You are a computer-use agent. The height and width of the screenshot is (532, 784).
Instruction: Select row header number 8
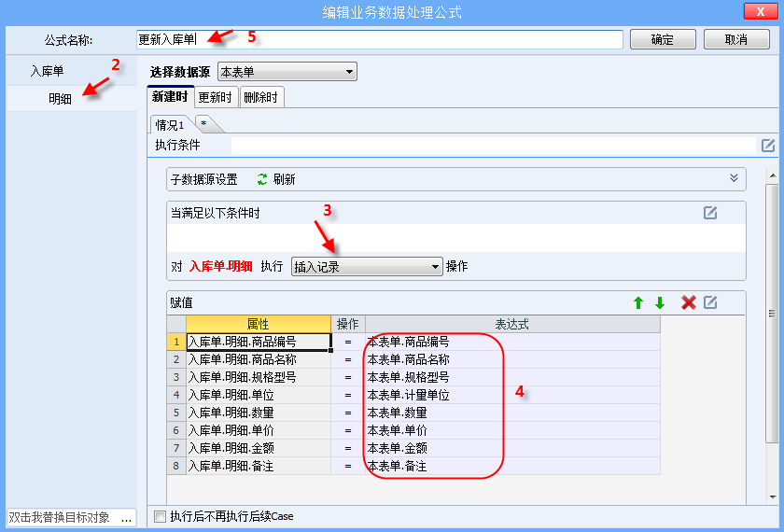pos(176,466)
